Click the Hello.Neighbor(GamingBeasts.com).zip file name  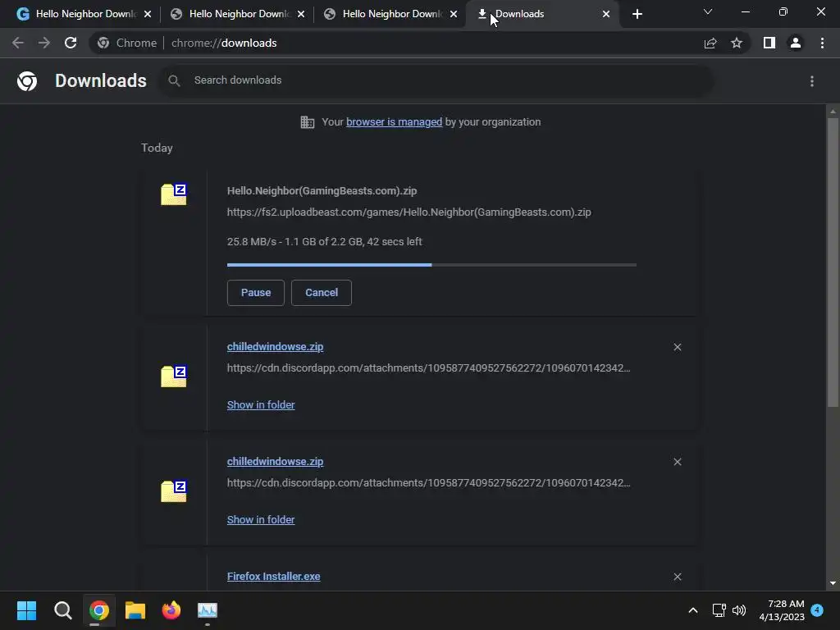(x=322, y=190)
